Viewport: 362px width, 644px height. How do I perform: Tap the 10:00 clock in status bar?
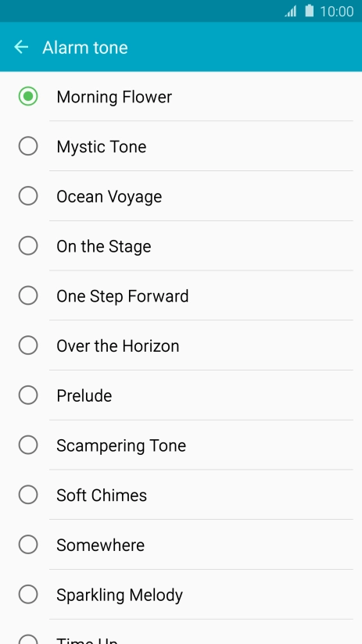pyautogui.click(x=336, y=12)
